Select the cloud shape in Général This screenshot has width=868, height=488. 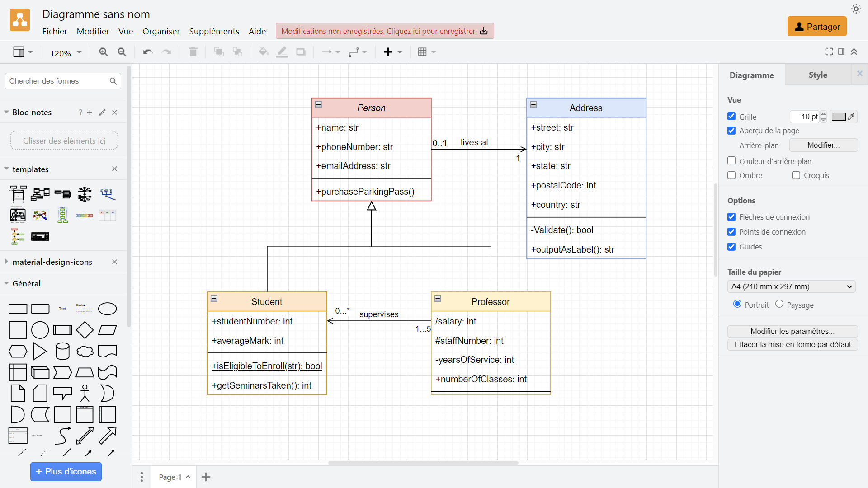(x=85, y=351)
